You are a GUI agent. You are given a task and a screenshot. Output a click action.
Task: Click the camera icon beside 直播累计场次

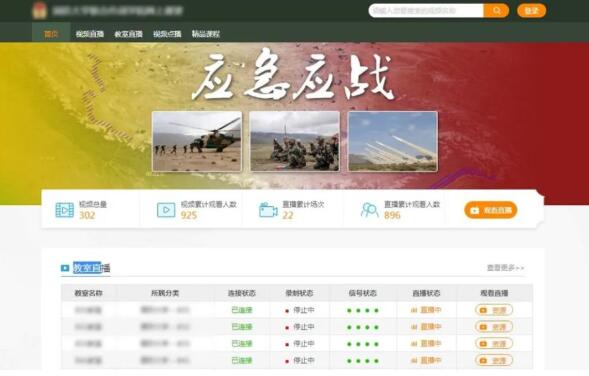(x=268, y=210)
